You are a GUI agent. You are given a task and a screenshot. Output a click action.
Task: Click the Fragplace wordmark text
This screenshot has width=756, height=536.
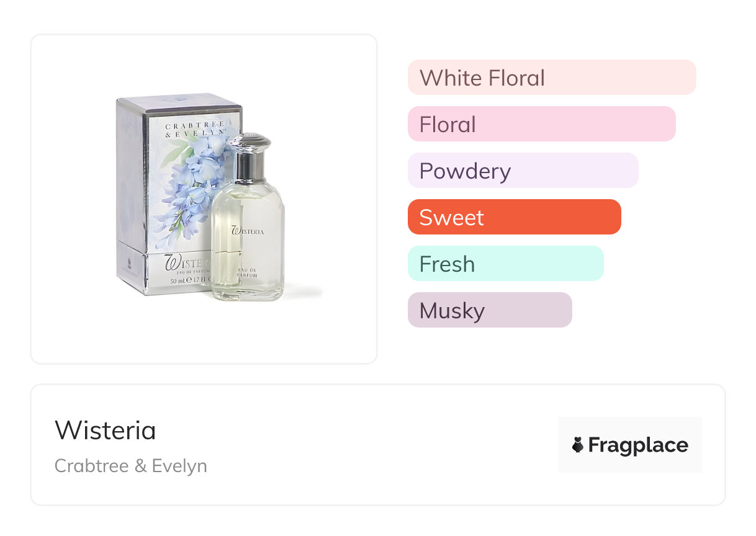click(638, 445)
